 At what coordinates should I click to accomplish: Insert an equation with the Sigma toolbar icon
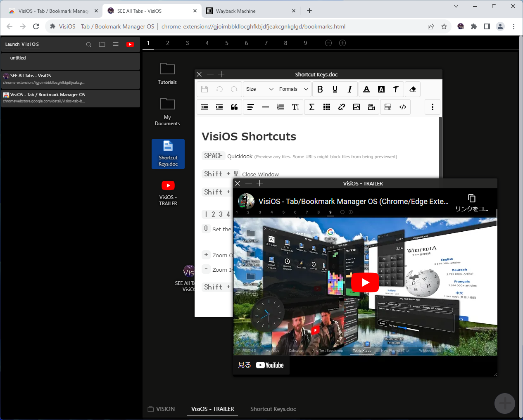[x=312, y=107]
